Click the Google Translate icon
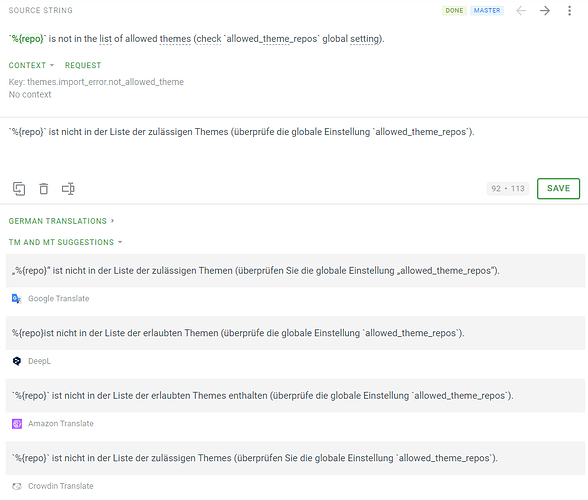The image size is (588, 500). 16,299
